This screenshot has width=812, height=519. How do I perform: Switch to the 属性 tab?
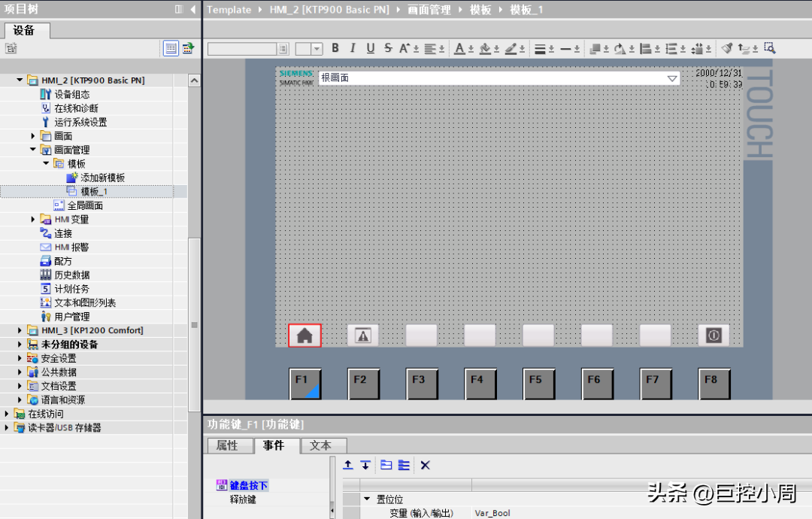[x=227, y=446]
